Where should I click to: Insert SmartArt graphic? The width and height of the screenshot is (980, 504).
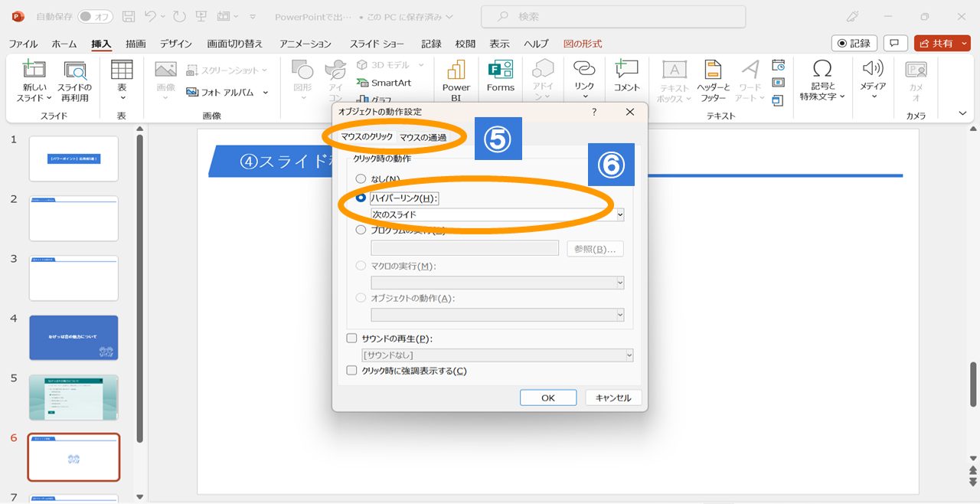tap(384, 82)
